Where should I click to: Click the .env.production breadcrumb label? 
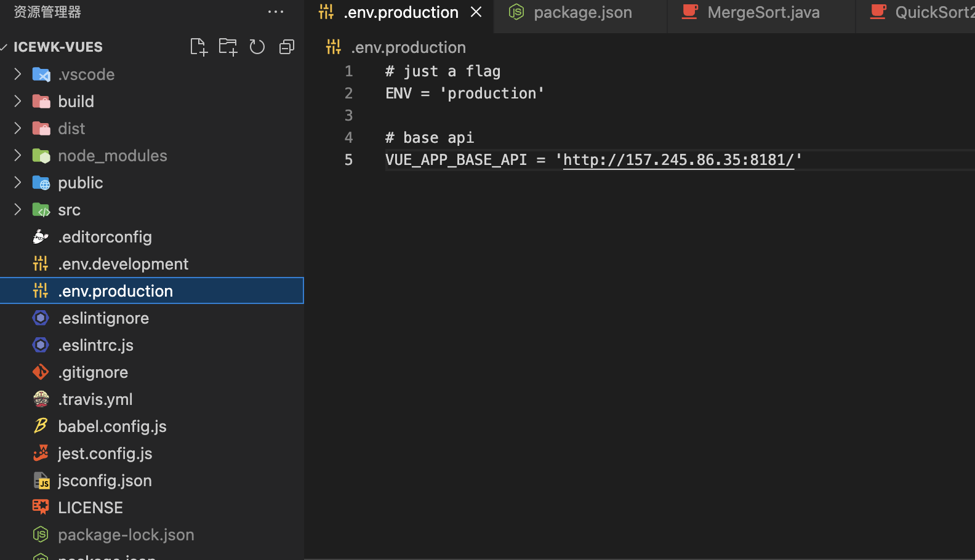click(x=409, y=47)
